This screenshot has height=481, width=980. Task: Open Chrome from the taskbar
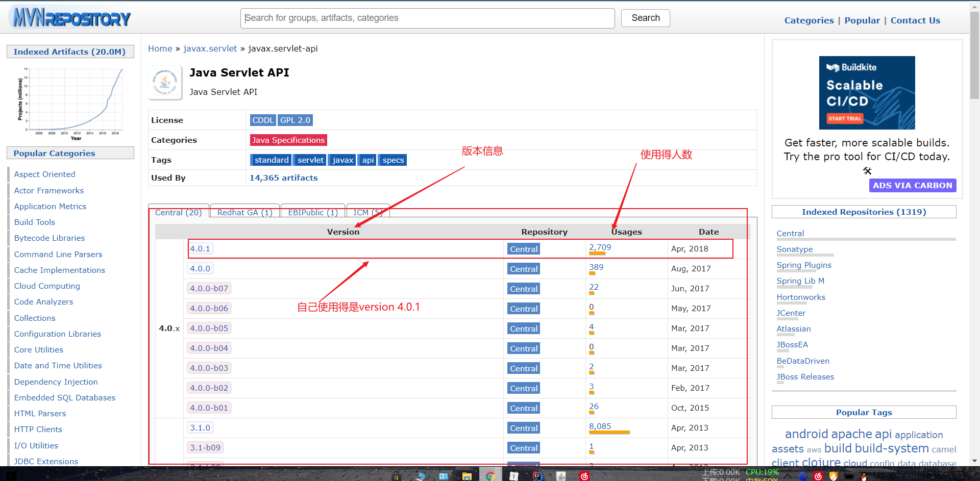click(490, 475)
